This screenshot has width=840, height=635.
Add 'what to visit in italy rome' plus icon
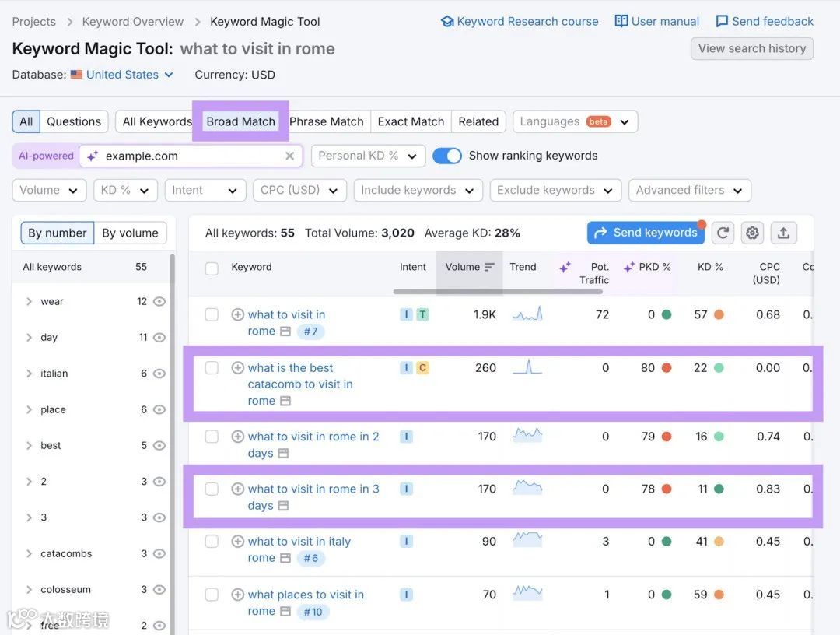[x=238, y=542]
